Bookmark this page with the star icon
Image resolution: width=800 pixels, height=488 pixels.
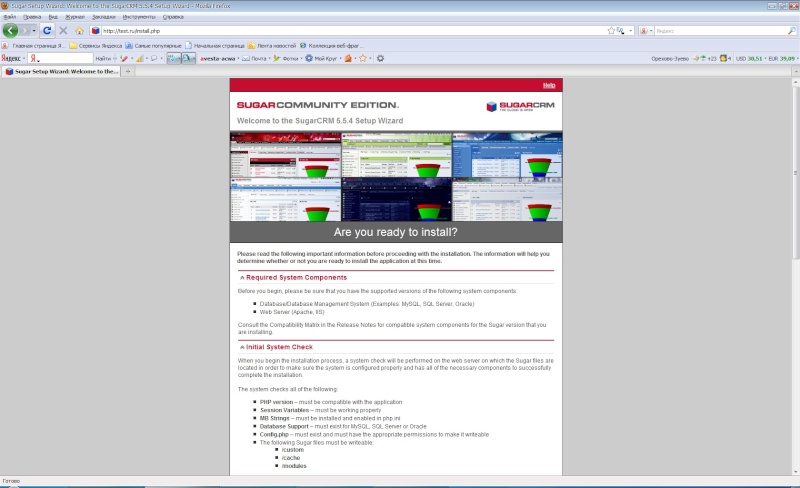pos(611,31)
